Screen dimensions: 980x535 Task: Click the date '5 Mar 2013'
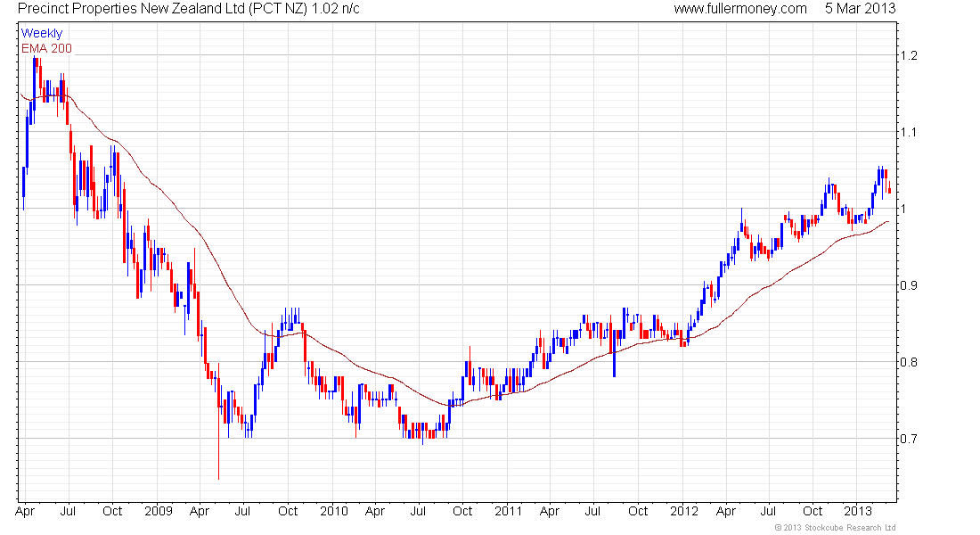[x=860, y=9]
